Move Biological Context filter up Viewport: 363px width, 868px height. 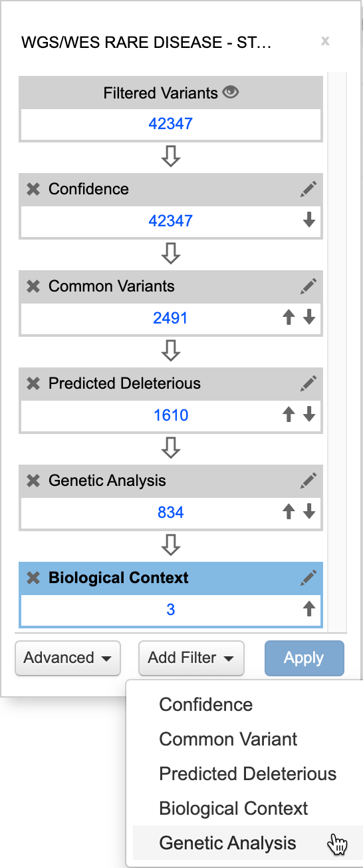[x=309, y=609]
